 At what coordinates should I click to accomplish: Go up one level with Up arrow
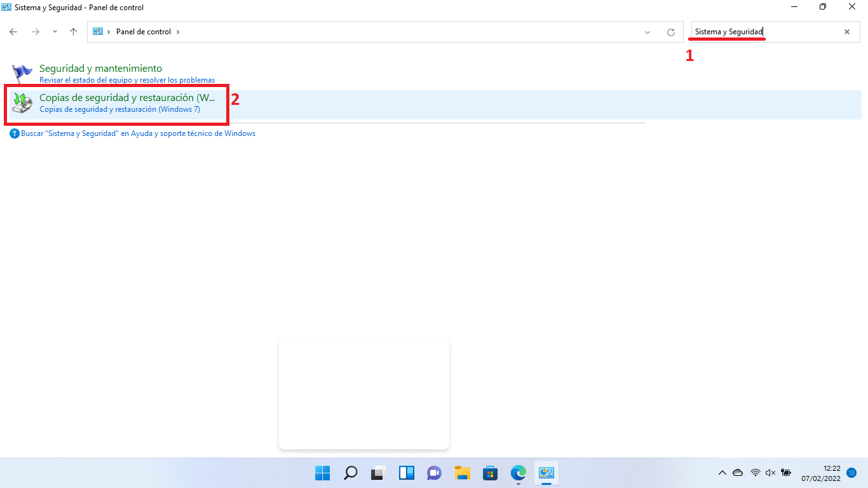coord(73,32)
